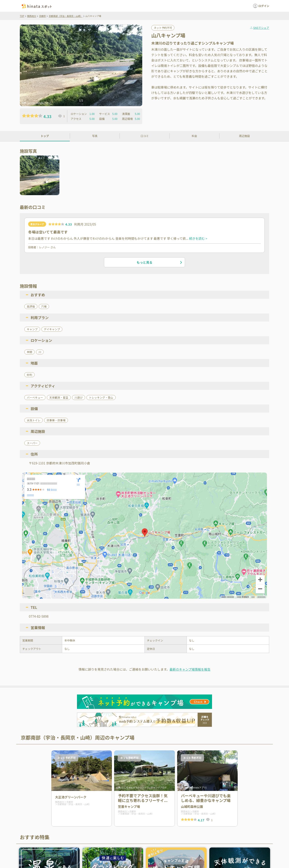This screenshot has width=289, height=868.
Task: Click the web予約システム導入 banner
Action: 144,720
